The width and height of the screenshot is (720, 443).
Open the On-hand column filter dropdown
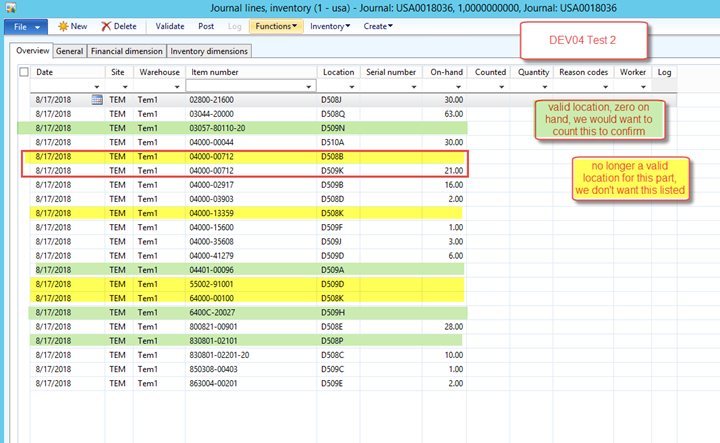pos(458,87)
